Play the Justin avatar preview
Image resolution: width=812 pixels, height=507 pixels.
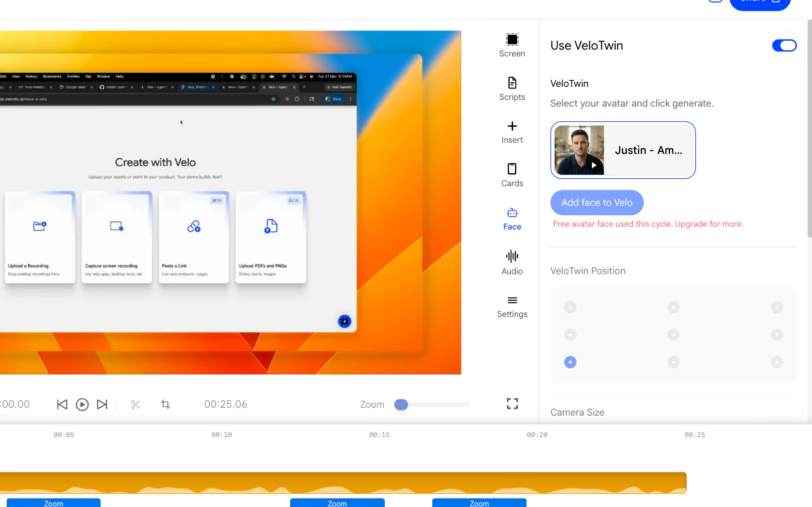[594, 165]
